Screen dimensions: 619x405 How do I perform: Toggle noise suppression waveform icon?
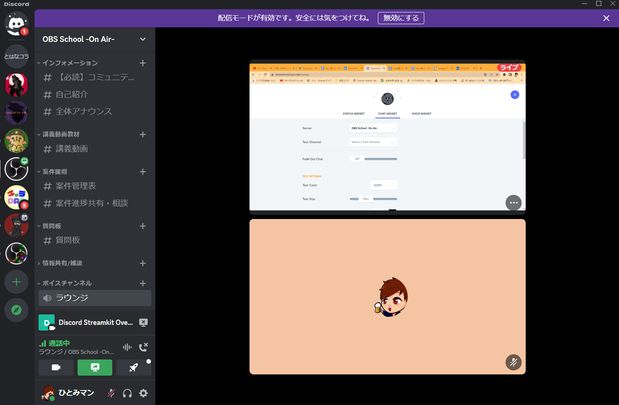click(127, 347)
